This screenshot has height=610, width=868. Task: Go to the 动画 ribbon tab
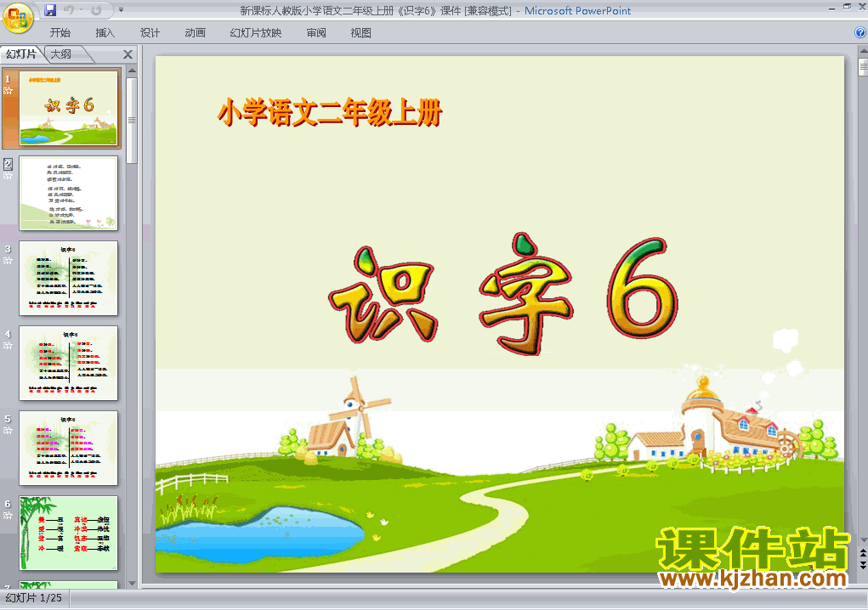[195, 32]
